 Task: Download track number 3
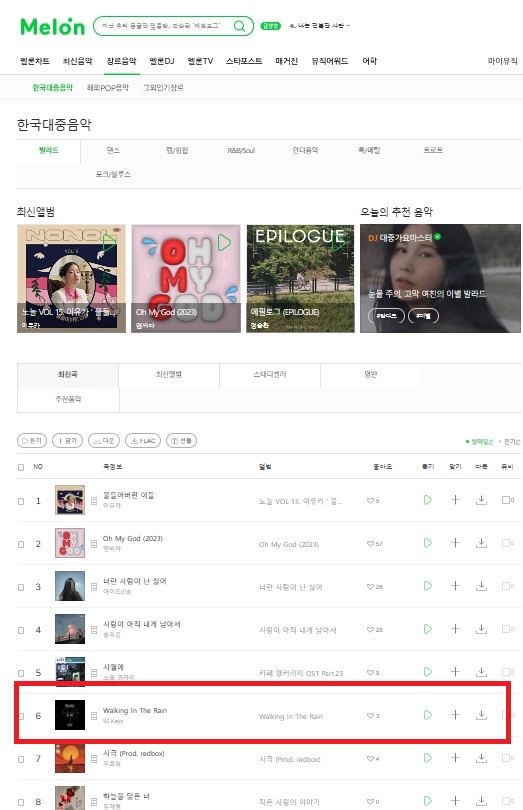[x=481, y=586]
